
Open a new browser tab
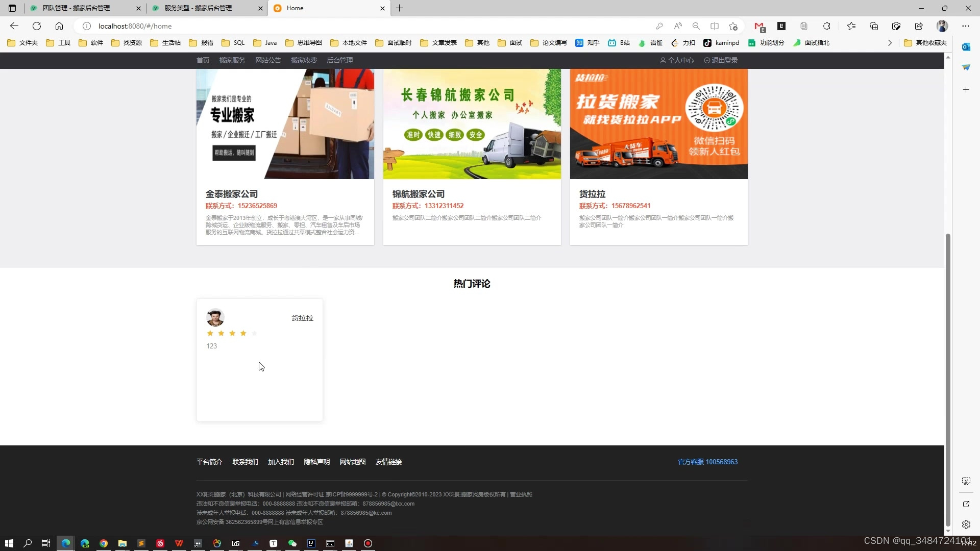pos(400,8)
